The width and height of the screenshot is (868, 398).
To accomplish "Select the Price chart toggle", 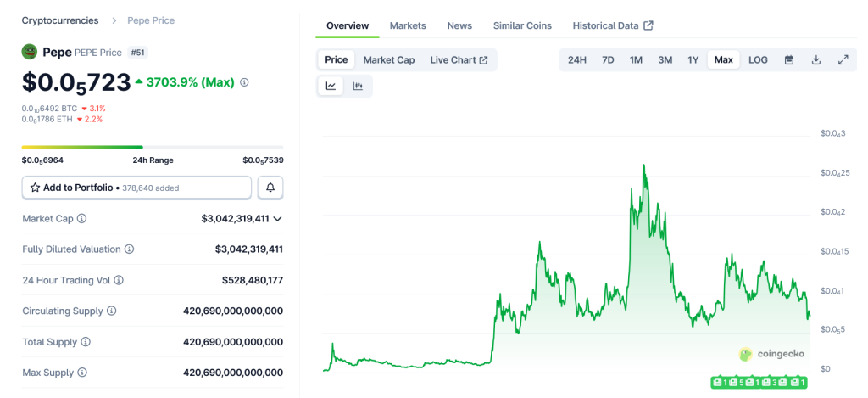I will pyautogui.click(x=336, y=60).
